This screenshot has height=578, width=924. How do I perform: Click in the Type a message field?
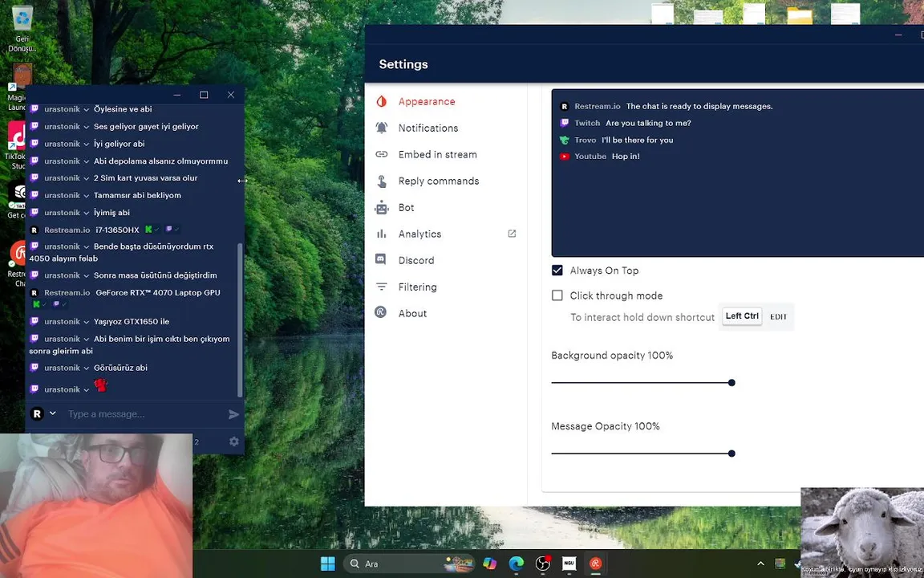point(143,414)
